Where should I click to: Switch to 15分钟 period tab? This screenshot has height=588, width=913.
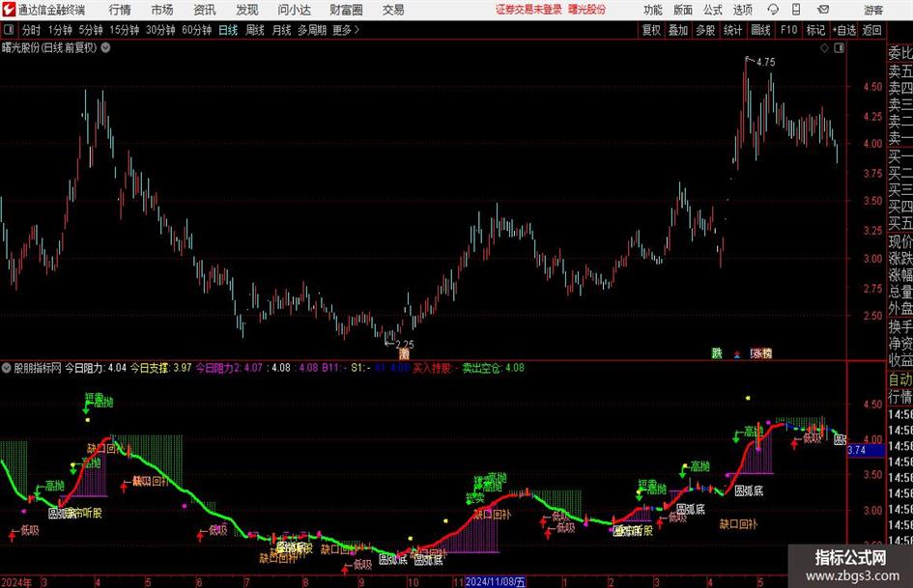coord(124,30)
